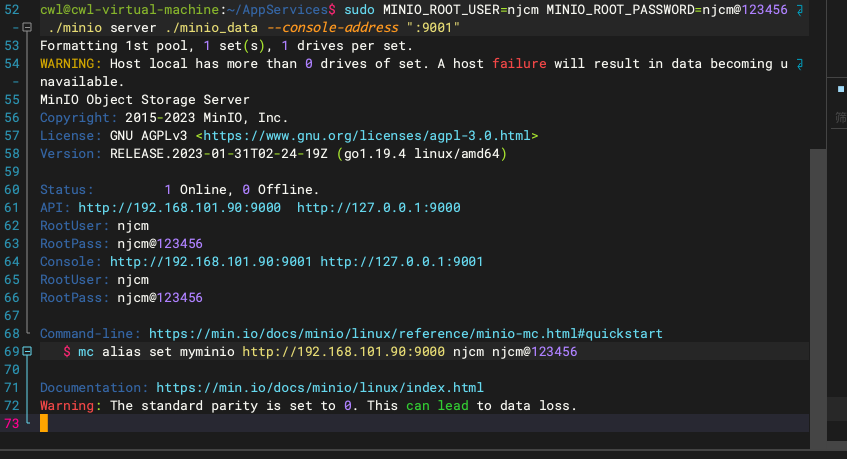Click the word-wrap arrow icon on line 52
Screen dimensions: 847x459
(800, 10)
